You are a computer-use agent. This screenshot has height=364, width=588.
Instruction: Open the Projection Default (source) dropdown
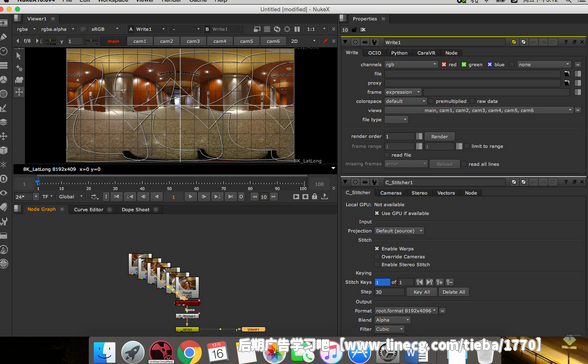click(399, 231)
